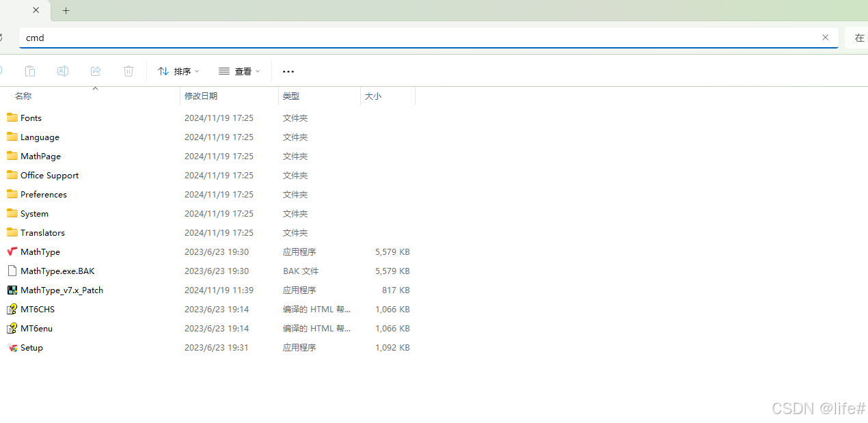Close the current Explorer tab
This screenshot has width=868, height=423.
[x=36, y=10]
